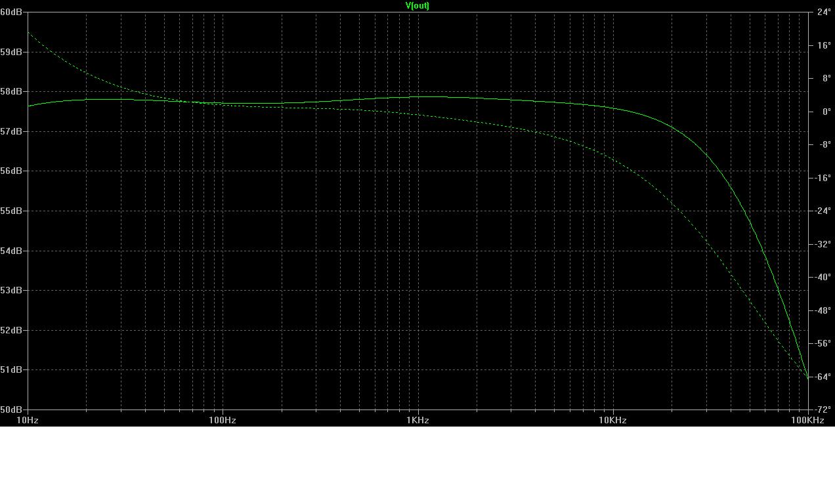Click the 52dB magnitude axis label

coord(11,330)
